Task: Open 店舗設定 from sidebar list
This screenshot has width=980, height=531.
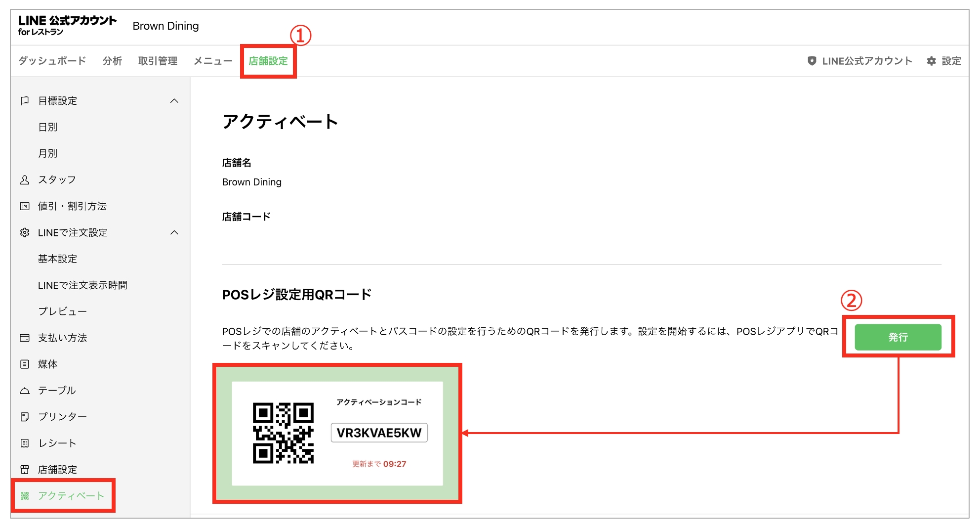Action: click(x=57, y=469)
